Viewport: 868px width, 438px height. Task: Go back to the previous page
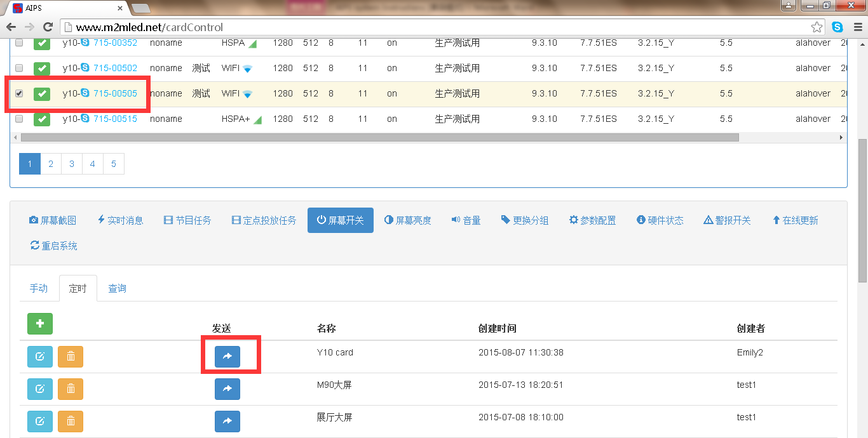pos(11,27)
